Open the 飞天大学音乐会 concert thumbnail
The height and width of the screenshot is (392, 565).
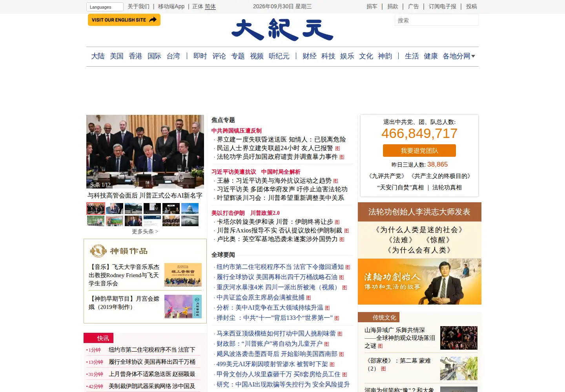(183, 275)
